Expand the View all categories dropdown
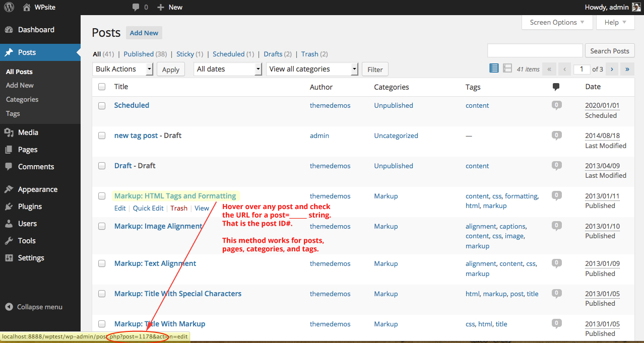This screenshot has height=343, width=644. 312,69
